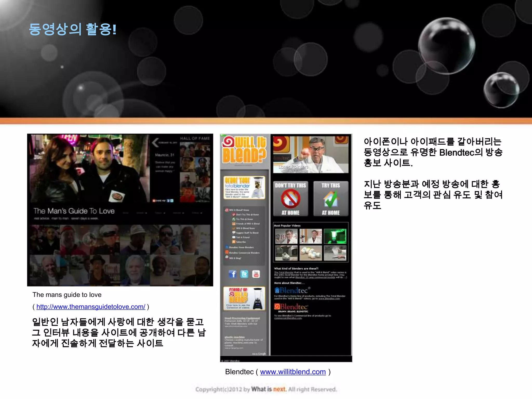Click the Try This At Home button
The image size is (532, 399).
pyautogui.click(x=331, y=199)
